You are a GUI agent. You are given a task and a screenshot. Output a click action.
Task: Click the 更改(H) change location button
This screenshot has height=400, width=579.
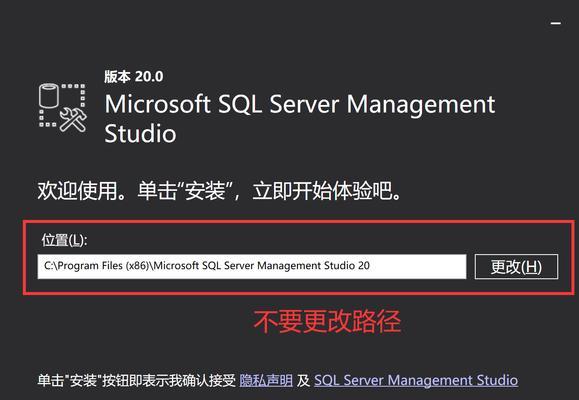[x=516, y=267]
